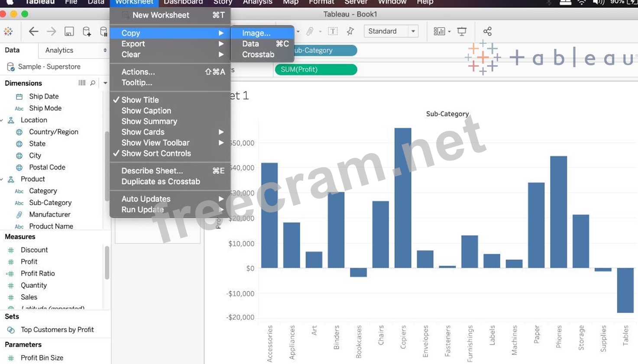Click the SUM(Profit) pill on shelf
Viewport: 638px width, 364px height.
tap(316, 69)
